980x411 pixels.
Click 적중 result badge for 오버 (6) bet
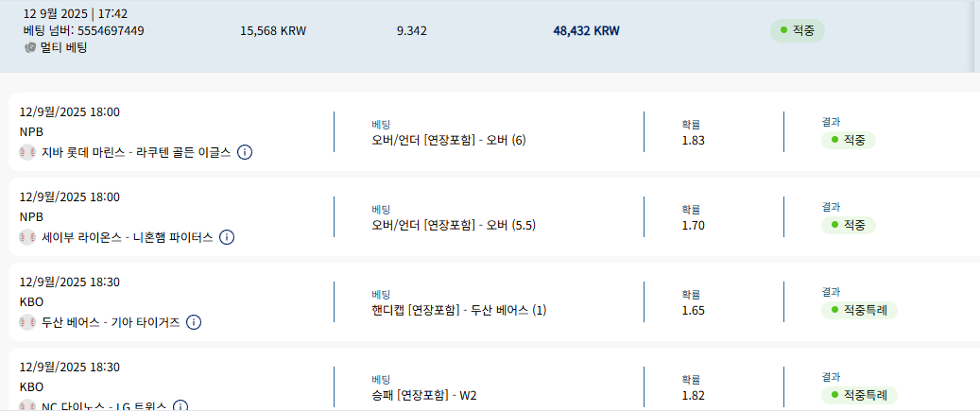coord(848,141)
